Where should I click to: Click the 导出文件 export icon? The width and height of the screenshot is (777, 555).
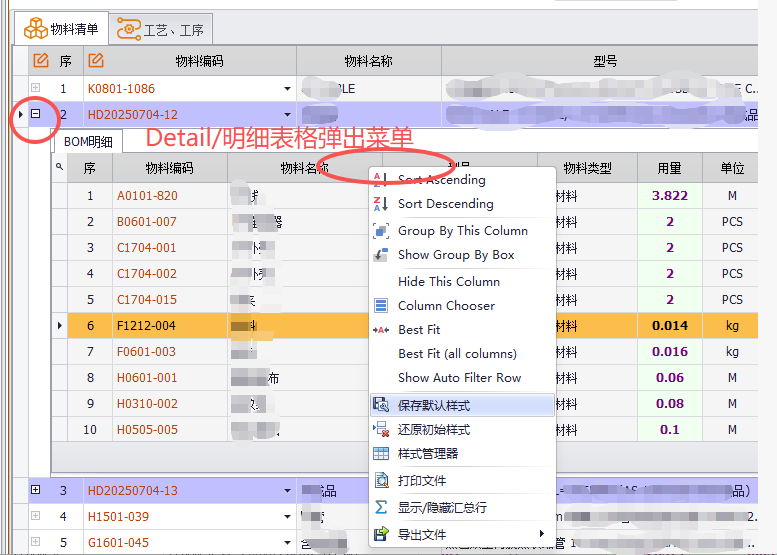(381, 534)
